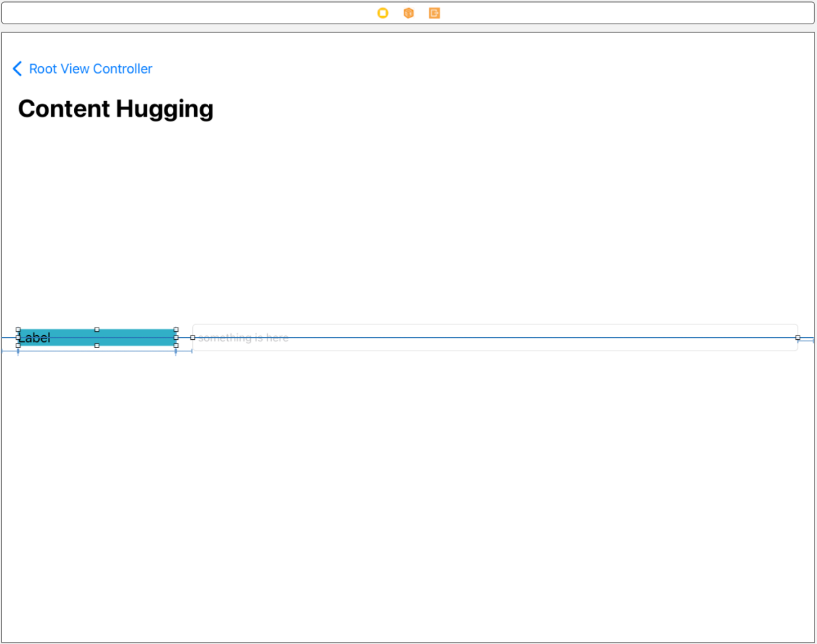The height and width of the screenshot is (644, 817).
Task: Select the orange Exit icon
Action: [434, 13]
